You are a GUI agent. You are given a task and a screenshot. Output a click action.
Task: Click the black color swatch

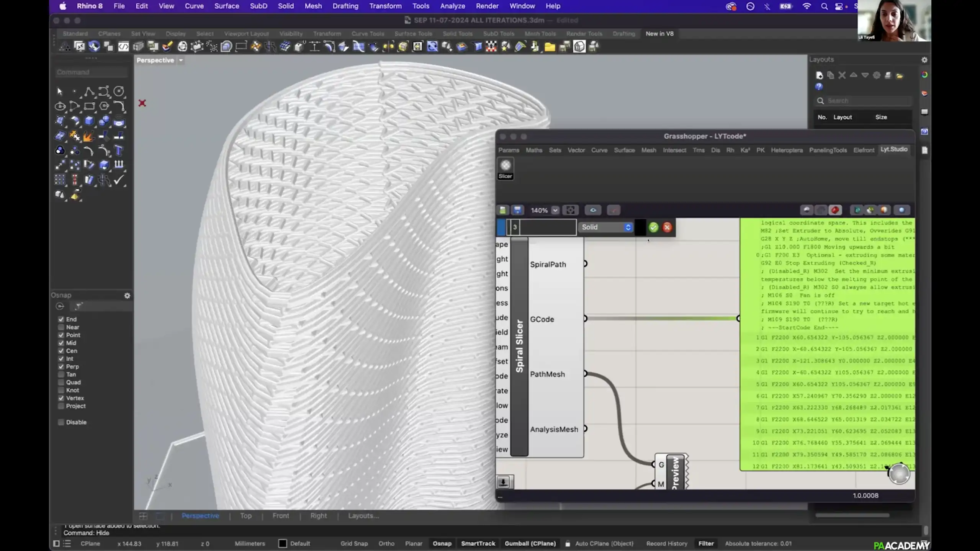[640, 227]
